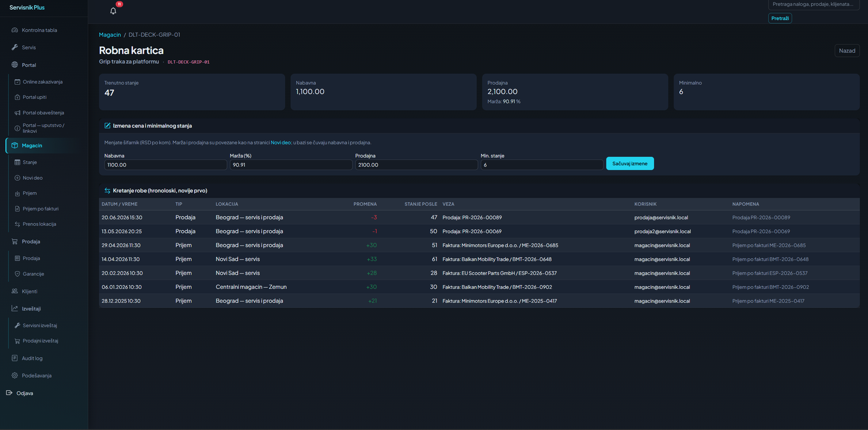Open the Audit log menu item
This screenshot has width=868, height=430.
click(44, 358)
